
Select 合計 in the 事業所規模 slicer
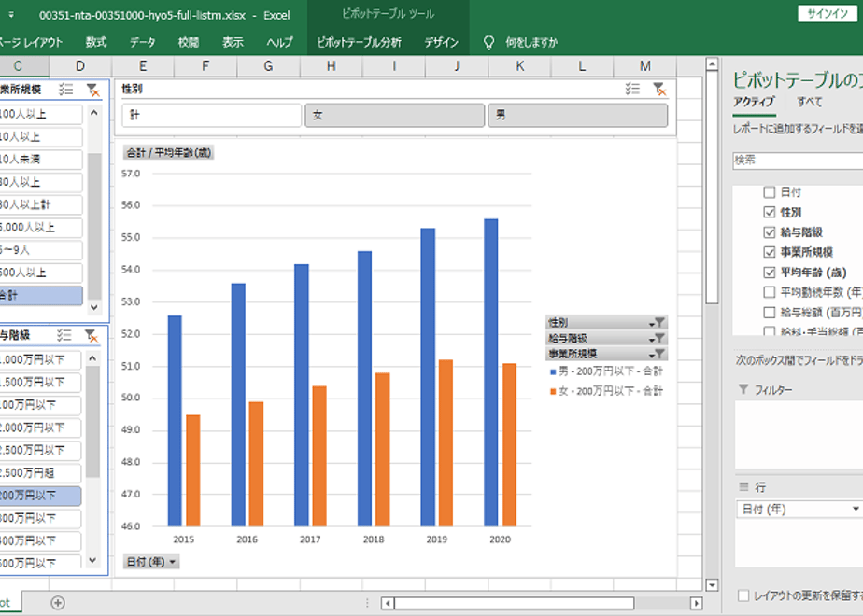(39, 295)
